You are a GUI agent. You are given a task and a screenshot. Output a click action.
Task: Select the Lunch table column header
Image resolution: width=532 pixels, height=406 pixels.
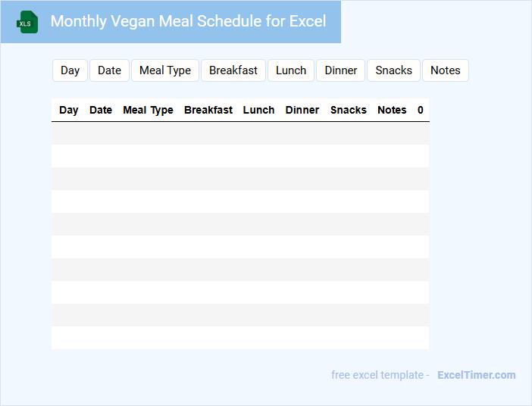258,110
